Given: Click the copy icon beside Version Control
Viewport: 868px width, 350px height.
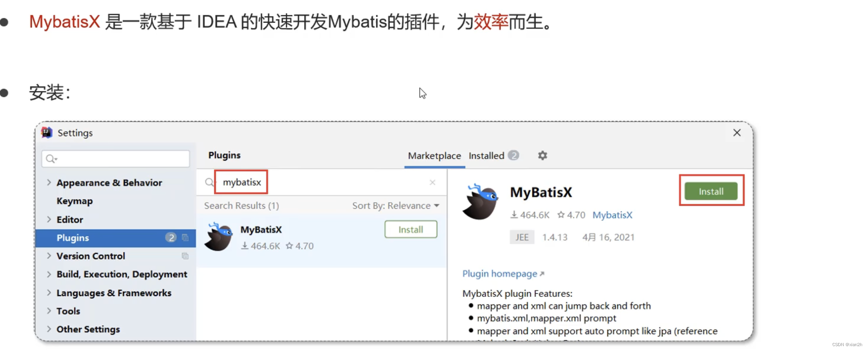Looking at the screenshot, I should click(x=185, y=256).
